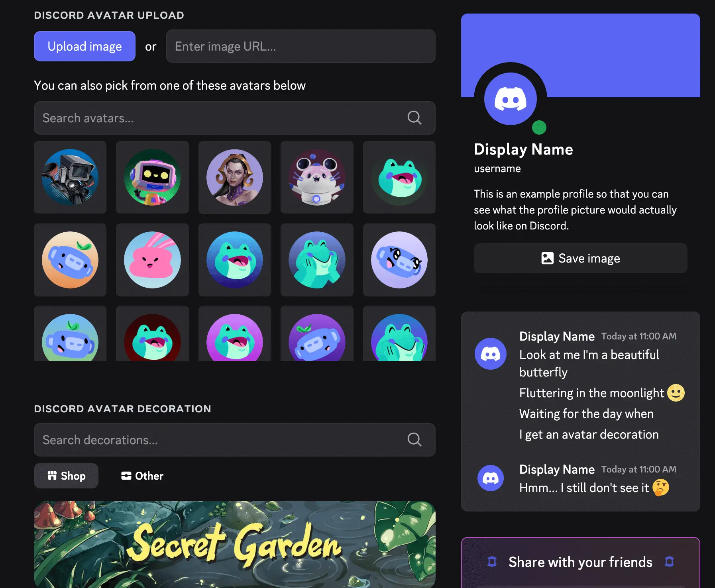Focus the Enter image URL field
The image size is (715, 588).
(x=301, y=46)
